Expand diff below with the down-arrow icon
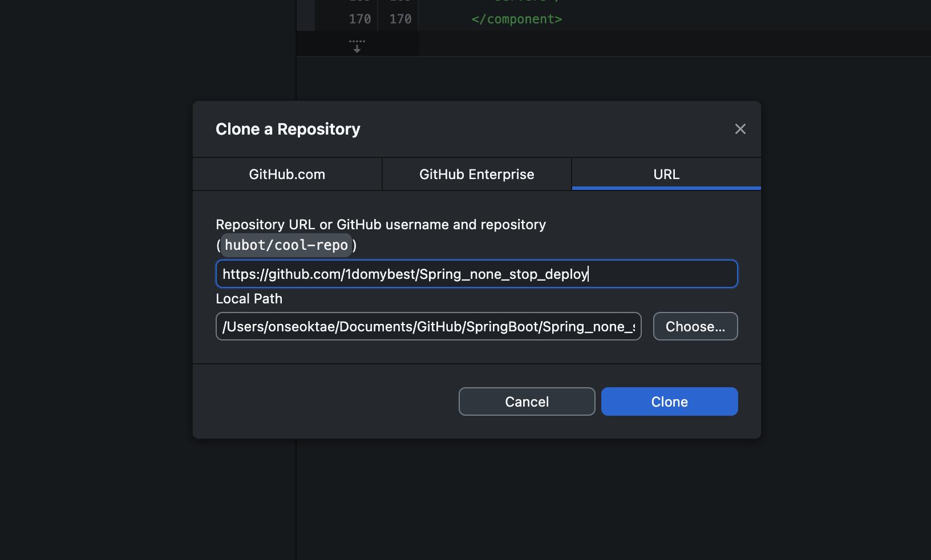The height and width of the screenshot is (560, 931). 357,46
